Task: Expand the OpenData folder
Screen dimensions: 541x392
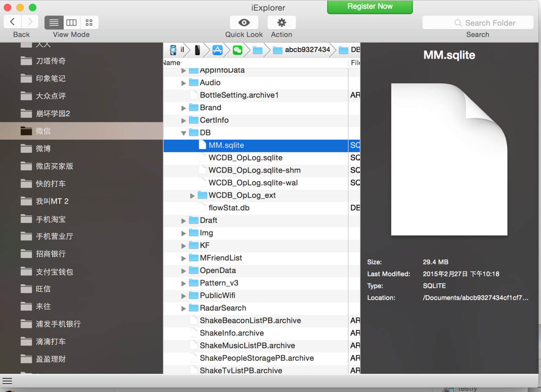Action: click(x=183, y=271)
